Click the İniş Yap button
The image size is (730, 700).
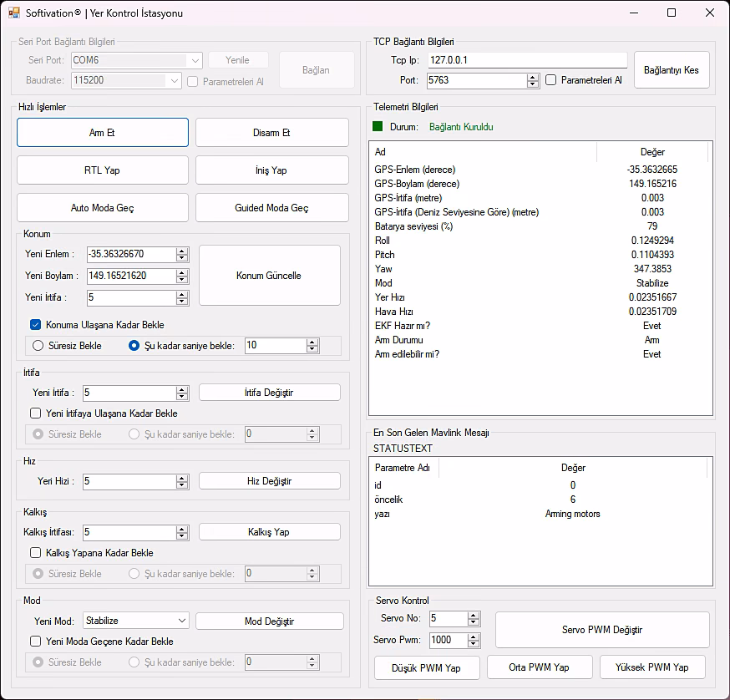[x=272, y=170]
